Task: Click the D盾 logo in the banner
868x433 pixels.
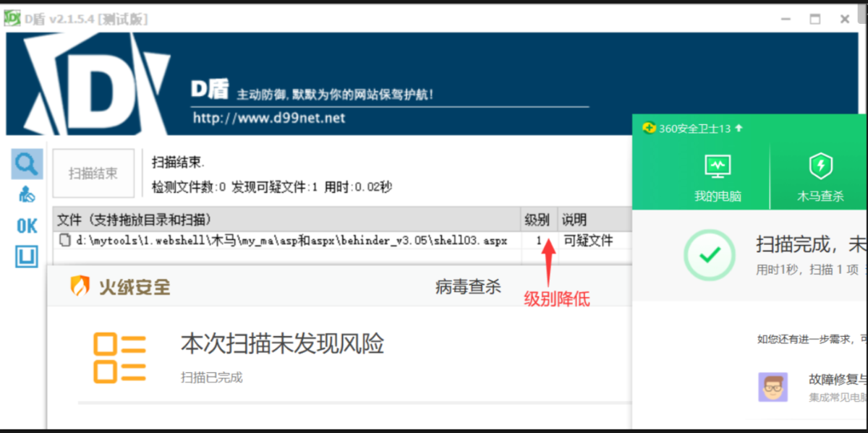Action: (x=98, y=85)
